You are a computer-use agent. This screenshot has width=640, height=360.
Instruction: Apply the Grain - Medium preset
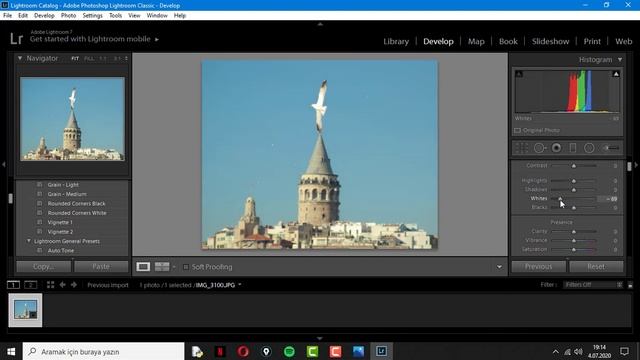[67, 194]
